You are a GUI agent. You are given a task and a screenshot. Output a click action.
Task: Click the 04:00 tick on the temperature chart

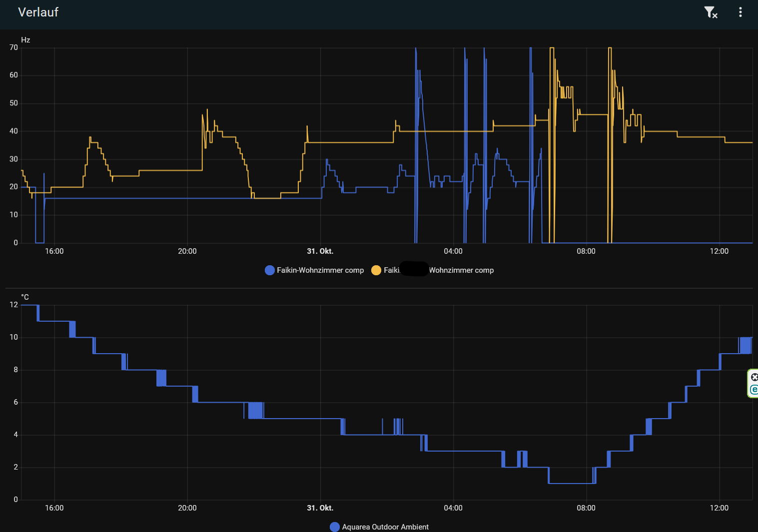453,508
